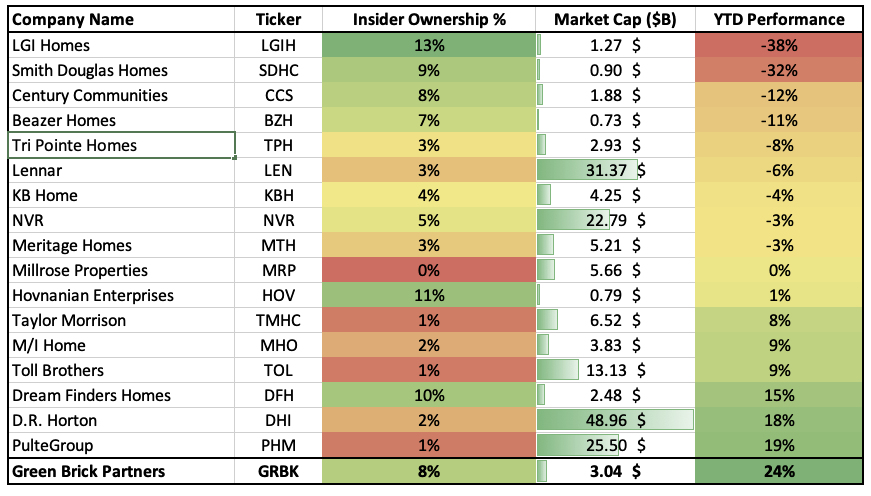Image resolution: width=871 pixels, height=496 pixels.
Task: Click the TMHC ticker cell
Action: coord(277,320)
